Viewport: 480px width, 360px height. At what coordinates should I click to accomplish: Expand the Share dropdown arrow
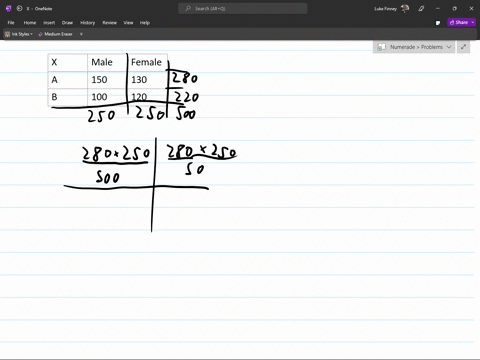tap(473, 22)
